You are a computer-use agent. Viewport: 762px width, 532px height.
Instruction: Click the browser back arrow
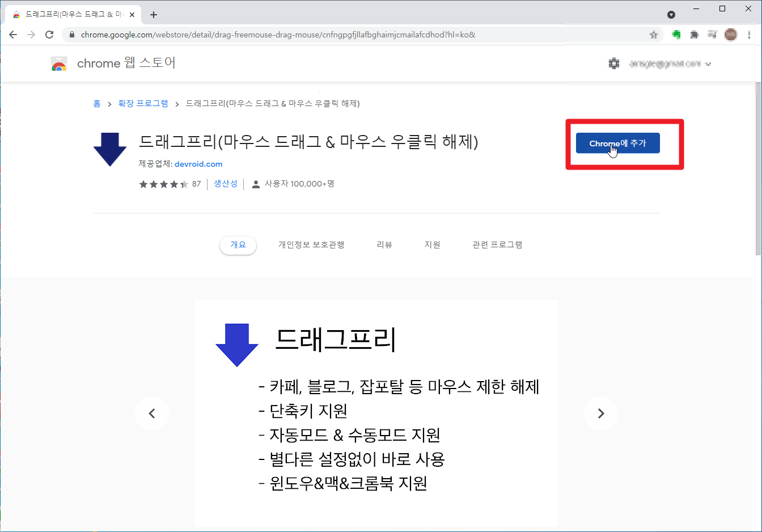(x=13, y=35)
